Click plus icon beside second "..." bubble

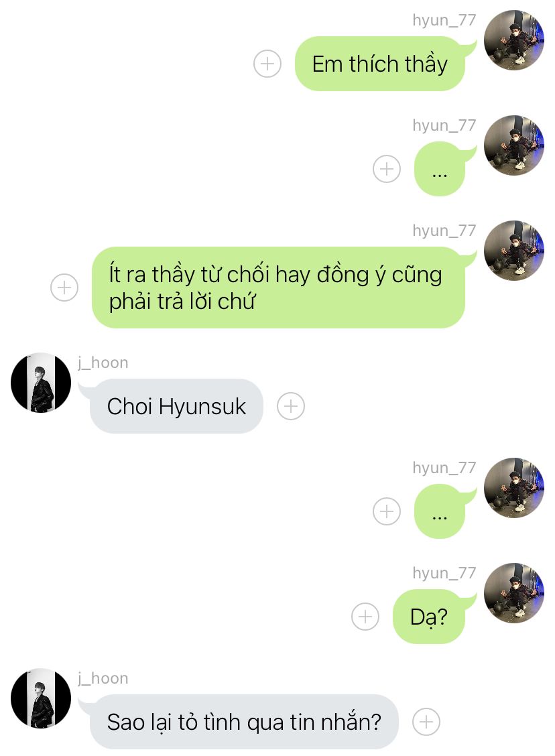[x=387, y=511]
